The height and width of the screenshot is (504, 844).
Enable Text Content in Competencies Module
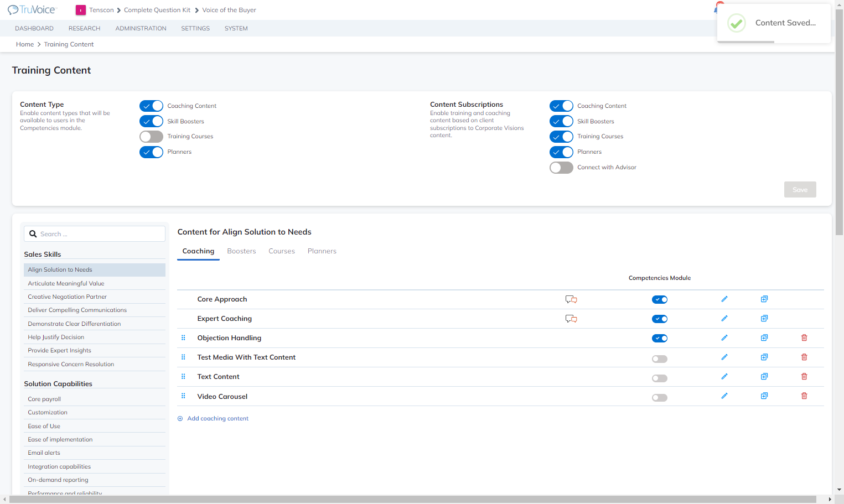pyautogui.click(x=660, y=378)
